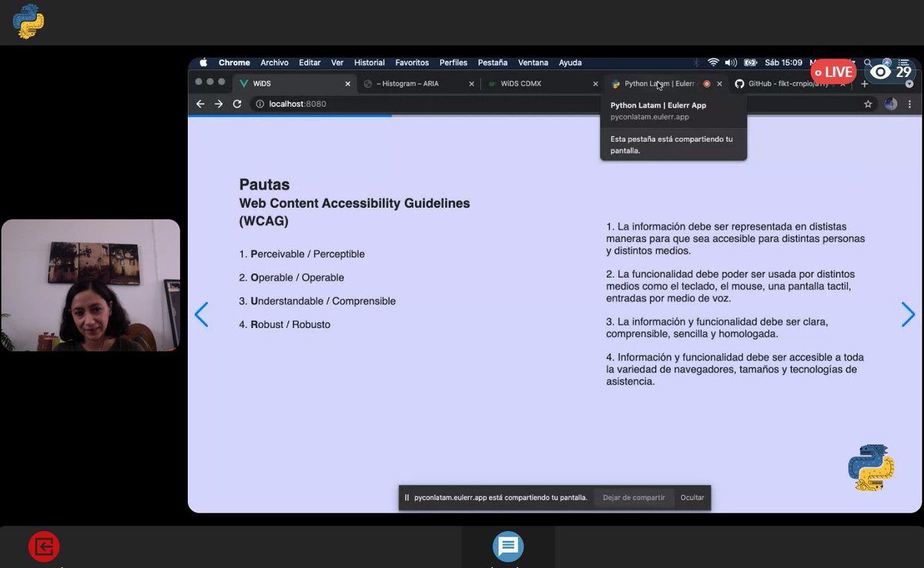
Task: Advance slides with the right chevron arrow
Action: 908,315
